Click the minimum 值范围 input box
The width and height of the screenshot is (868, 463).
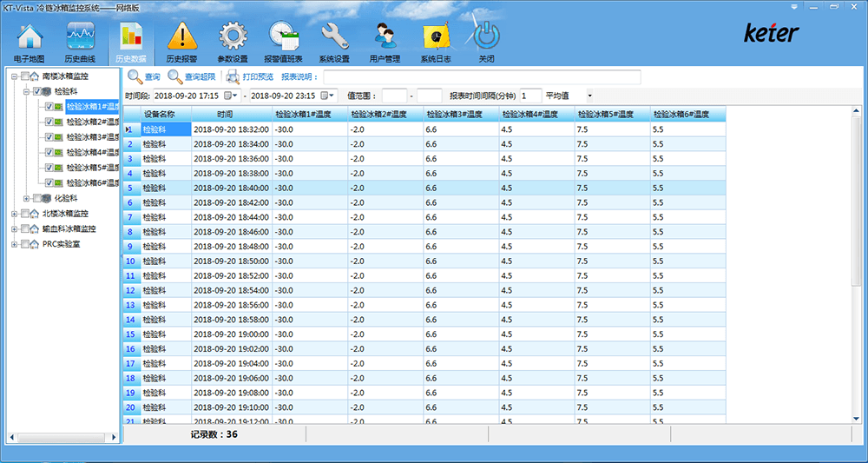click(x=394, y=96)
